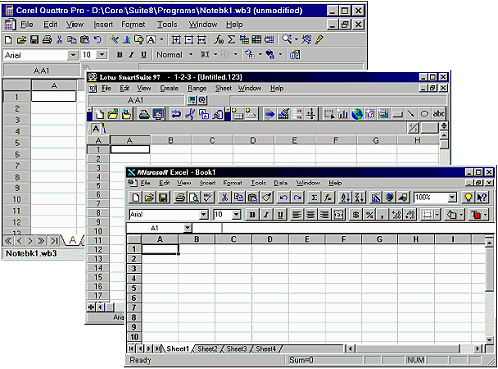This screenshot has width=498, height=369.
Task: Switch to Sheet4 tab in Excel
Action: pos(266,349)
